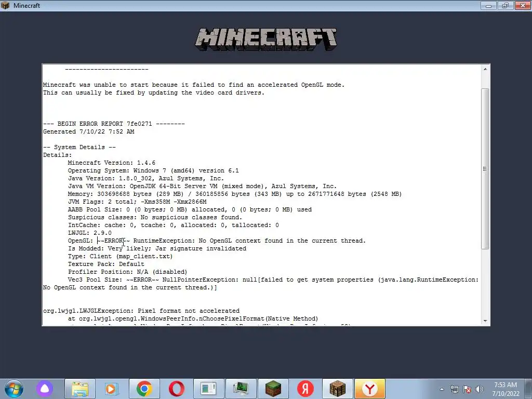Click the 'Java Version: 1.8.0_302' line
This screenshot has height=399, width=532.
point(146,179)
